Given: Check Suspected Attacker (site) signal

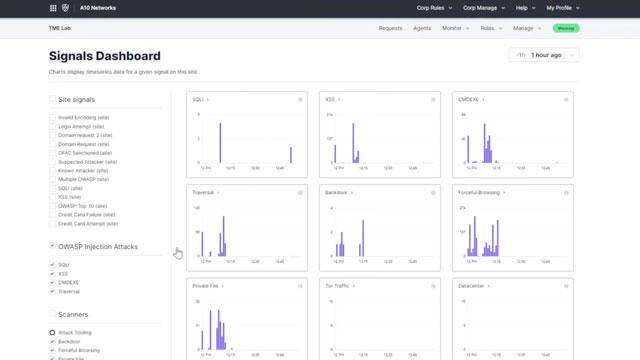Looking at the screenshot, I should click(x=52, y=162).
